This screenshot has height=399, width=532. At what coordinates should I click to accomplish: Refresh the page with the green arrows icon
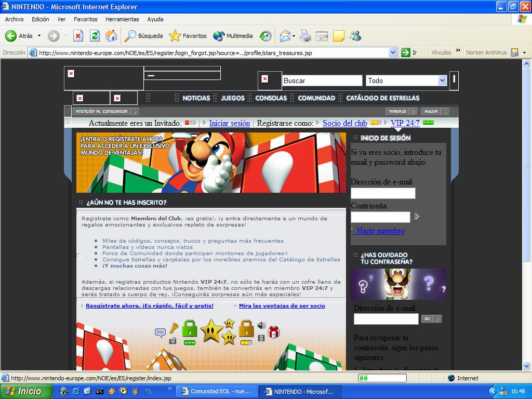click(95, 36)
